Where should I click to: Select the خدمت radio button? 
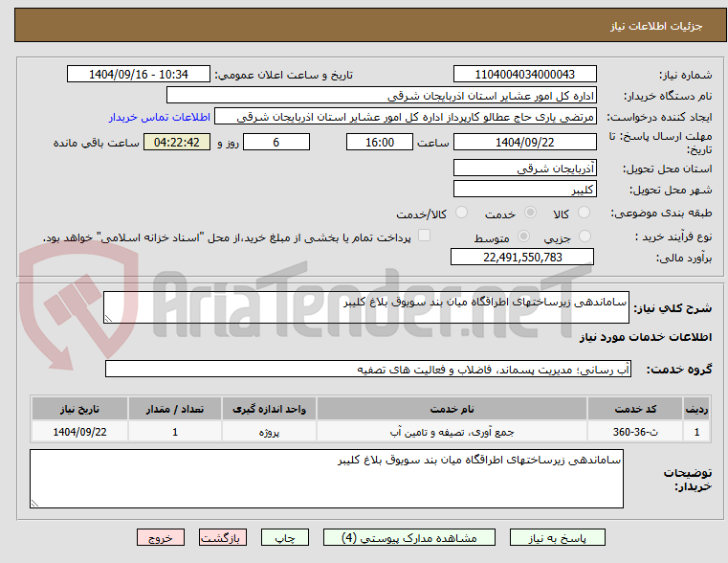click(x=530, y=213)
